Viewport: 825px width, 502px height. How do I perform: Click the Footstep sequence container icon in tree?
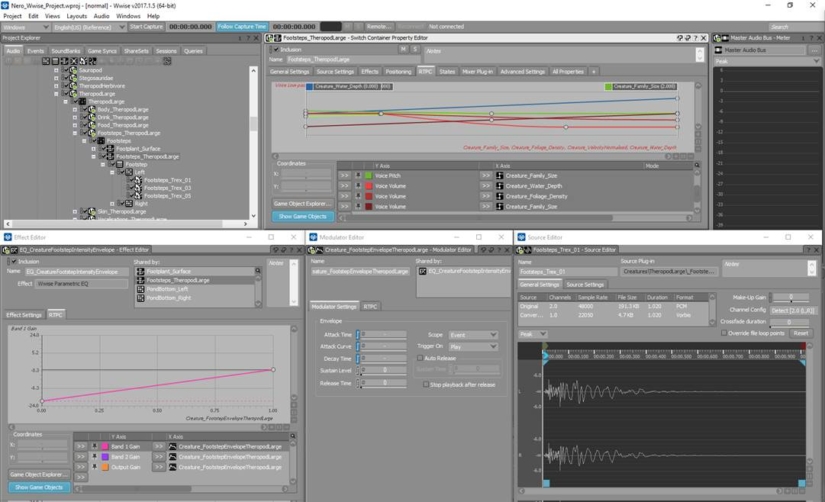(120, 164)
